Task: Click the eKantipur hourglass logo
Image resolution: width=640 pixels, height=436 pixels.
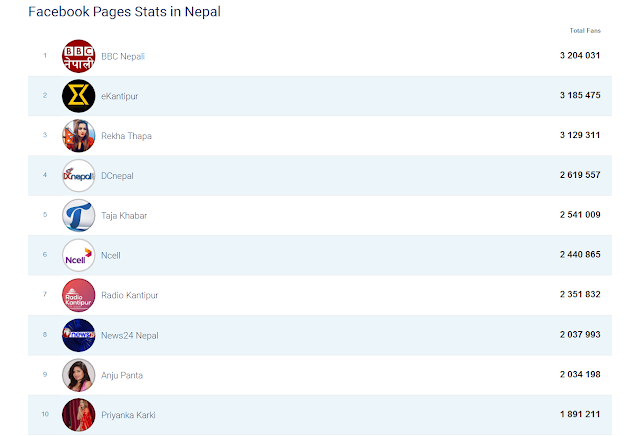Action: (x=78, y=96)
